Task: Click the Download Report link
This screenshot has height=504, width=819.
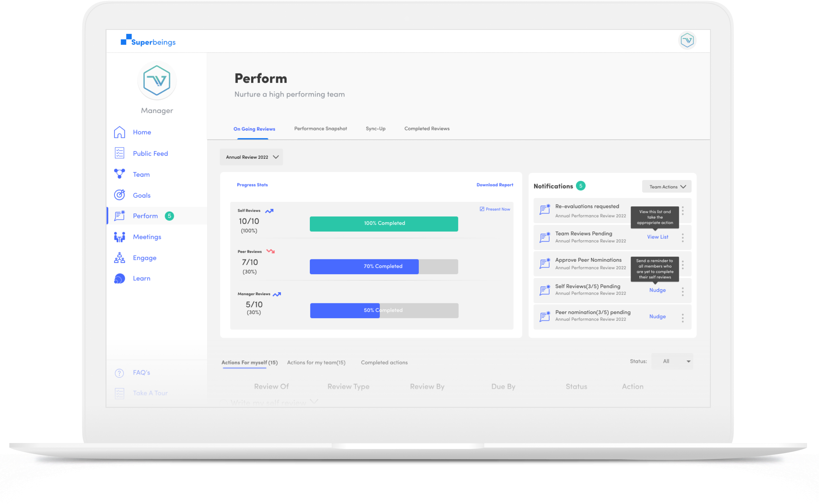Action: click(x=495, y=185)
